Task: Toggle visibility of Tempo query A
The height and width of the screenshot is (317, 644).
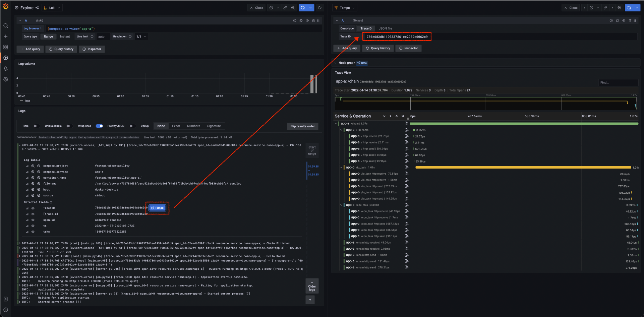Action: [624, 20]
